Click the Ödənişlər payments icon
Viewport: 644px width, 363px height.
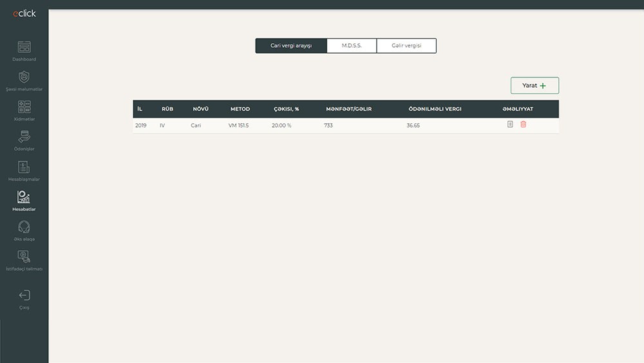coord(24,137)
